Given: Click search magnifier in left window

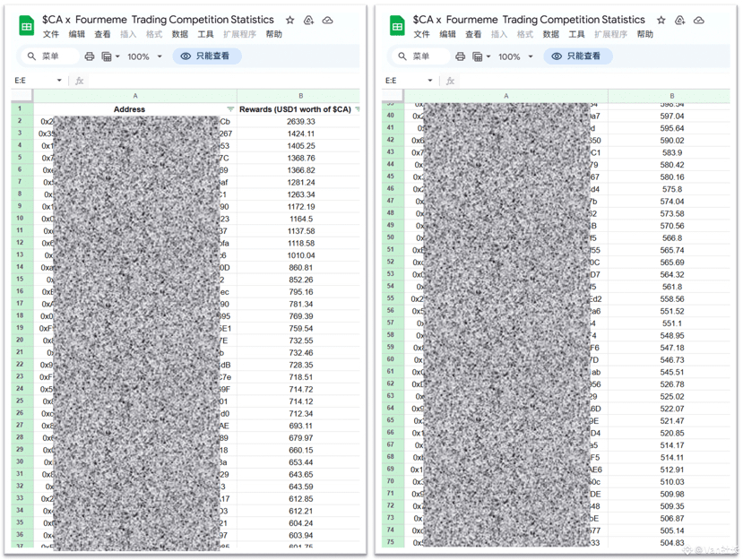Looking at the screenshot, I should [31, 56].
